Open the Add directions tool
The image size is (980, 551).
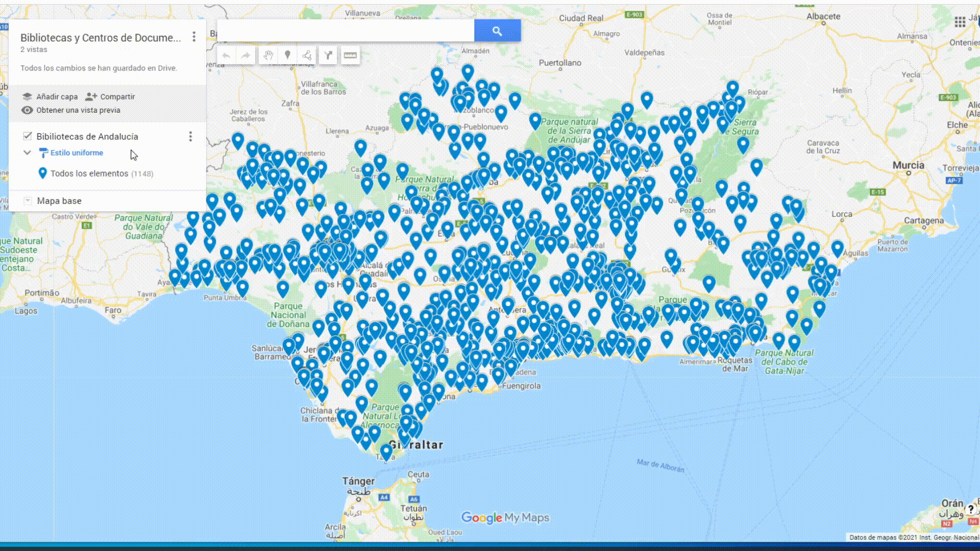(x=328, y=55)
